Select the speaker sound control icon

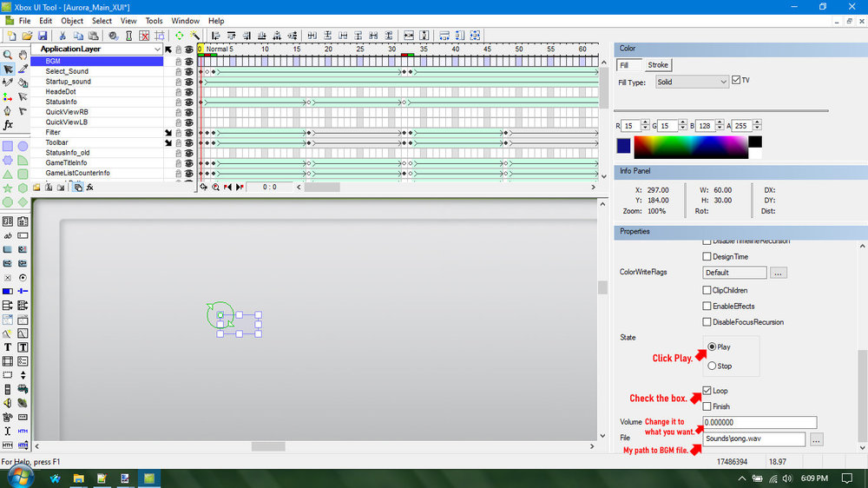8,403
